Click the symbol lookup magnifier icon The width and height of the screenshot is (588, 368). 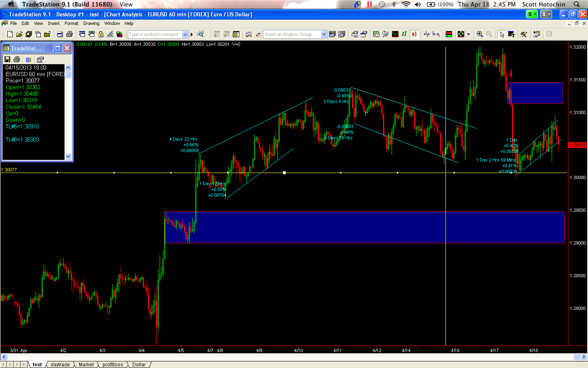pos(200,34)
